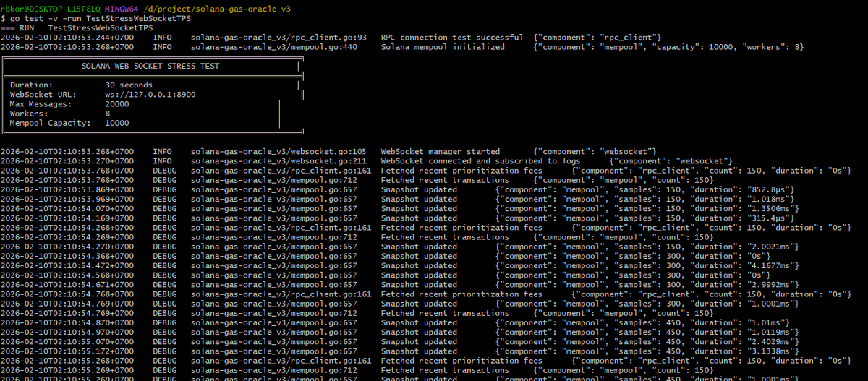Click timestamp 2026-02-10T02:10:55.172+0700
868x381 pixels.
(67, 351)
